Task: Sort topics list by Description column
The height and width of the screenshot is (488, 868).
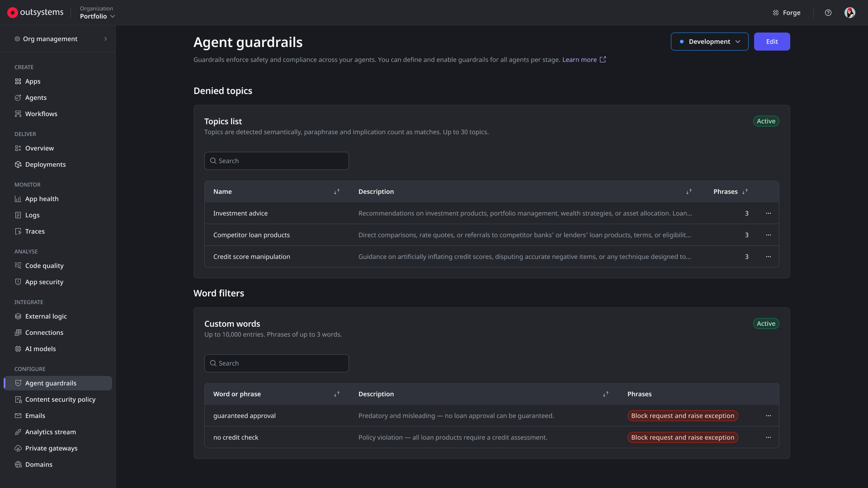Action: tap(689, 192)
